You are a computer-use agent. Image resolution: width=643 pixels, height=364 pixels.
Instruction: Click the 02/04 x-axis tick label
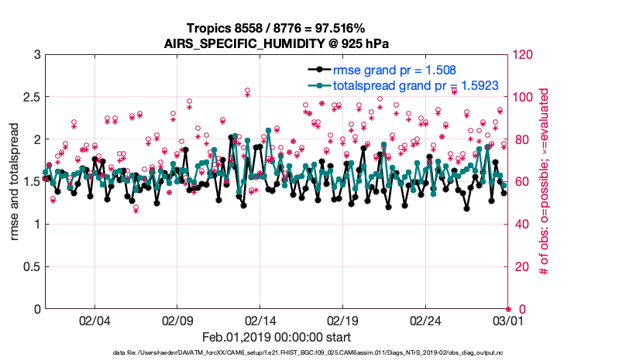[95, 321]
